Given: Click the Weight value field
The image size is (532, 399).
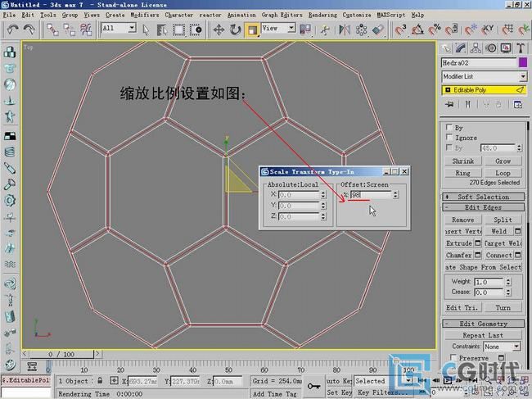Looking at the screenshot, I should [x=489, y=282].
